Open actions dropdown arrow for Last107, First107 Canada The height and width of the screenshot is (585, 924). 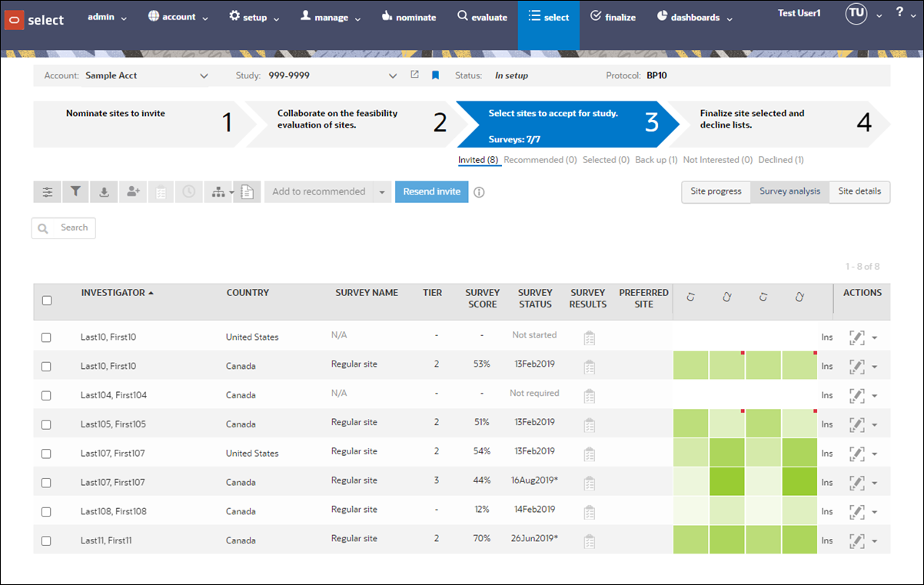point(875,484)
